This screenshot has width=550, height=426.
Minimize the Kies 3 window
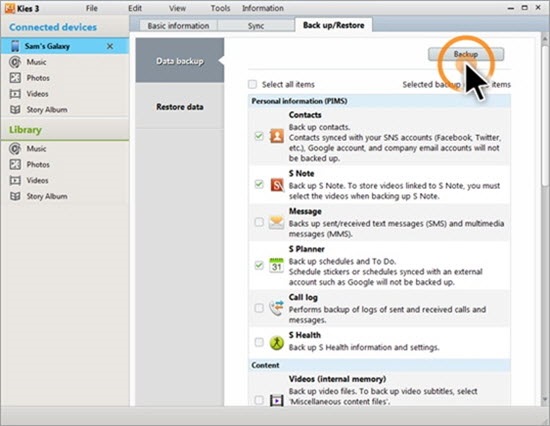pyautogui.click(x=511, y=8)
